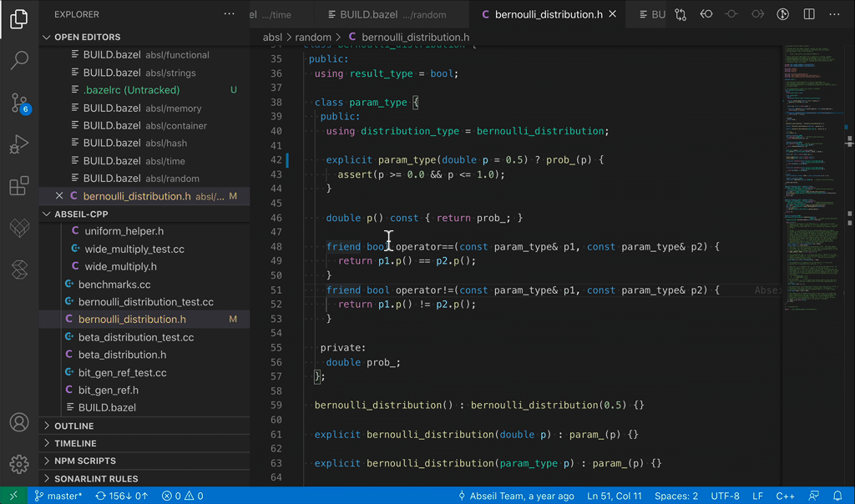
Task: Open remote window indicator in status bar
Action: tap(13, 496)
